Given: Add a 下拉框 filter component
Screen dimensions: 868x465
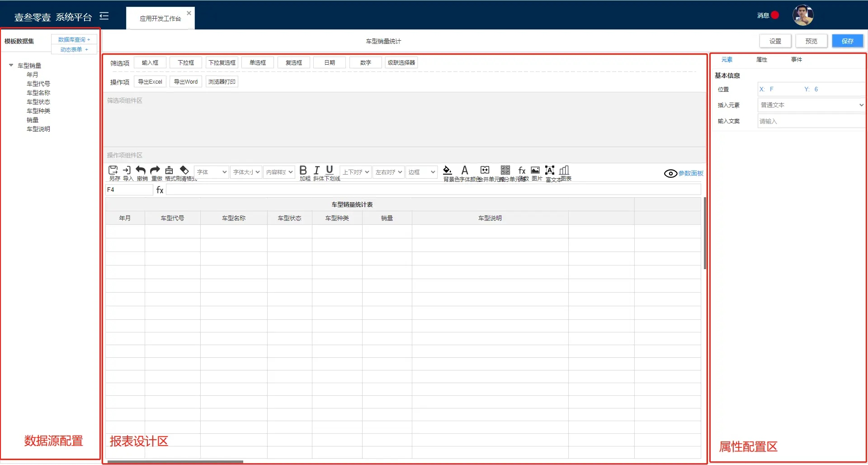Looking at the screenshot, I should [186, 63].
